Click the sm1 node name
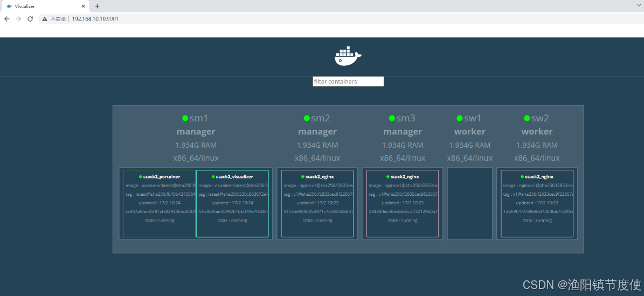The width and height of the screenshot is (644, 296). (199, 119)
